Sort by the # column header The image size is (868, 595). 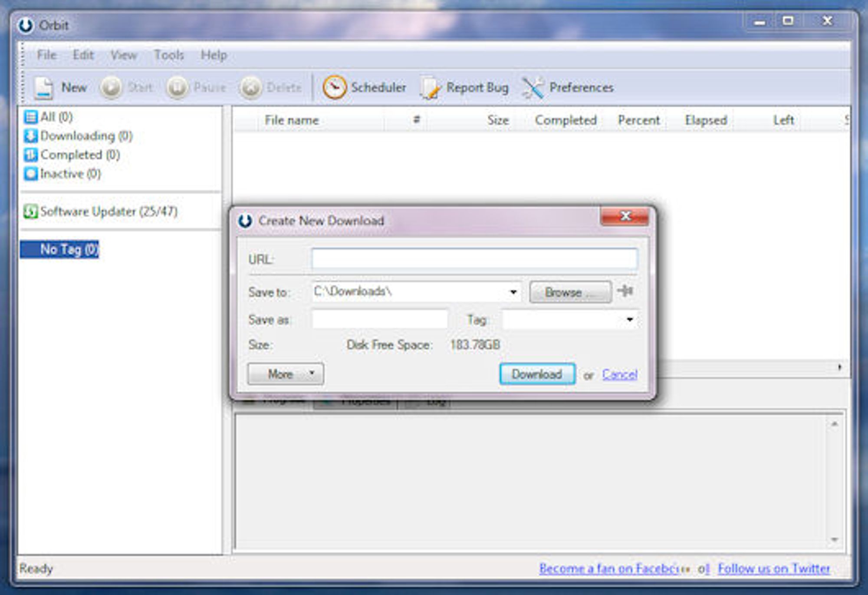416,119
